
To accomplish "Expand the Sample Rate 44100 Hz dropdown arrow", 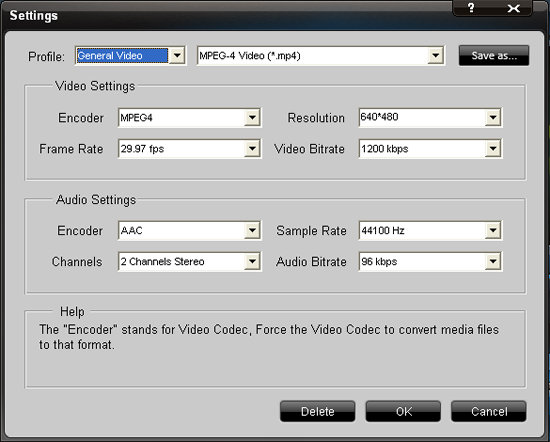I will 493,230.
